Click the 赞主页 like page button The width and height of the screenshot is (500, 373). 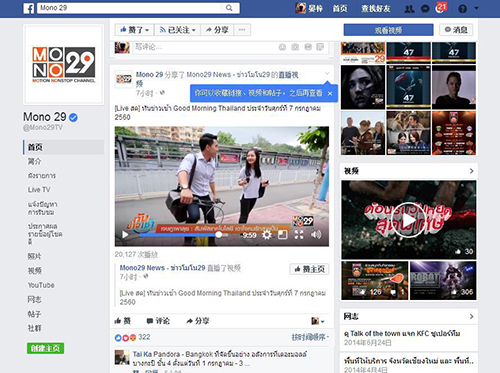pyautogui.click(x=309, y=269)
